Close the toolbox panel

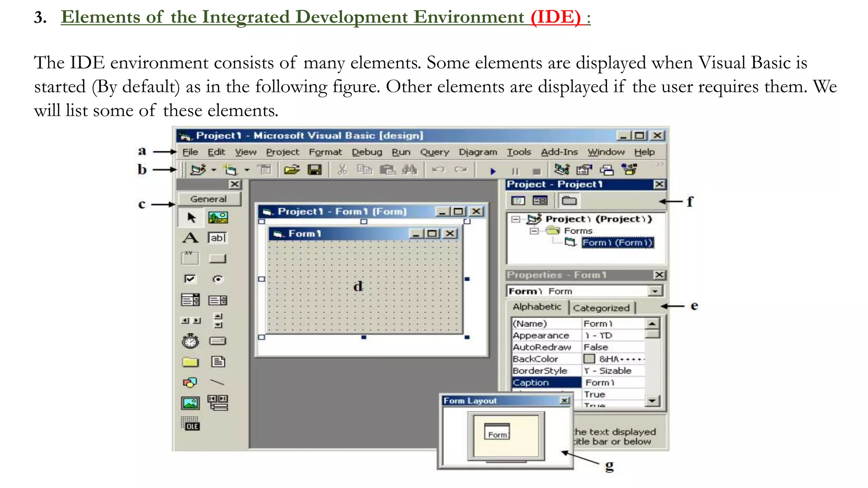click(234, 184)
